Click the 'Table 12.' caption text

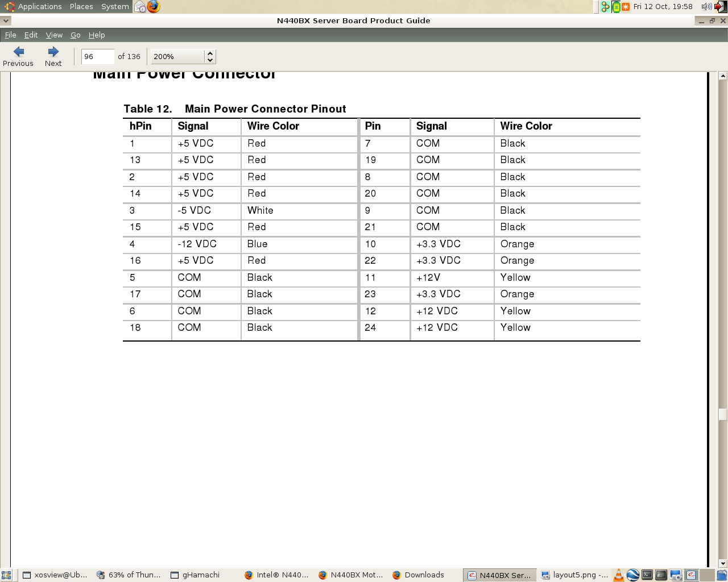point(148,109)
